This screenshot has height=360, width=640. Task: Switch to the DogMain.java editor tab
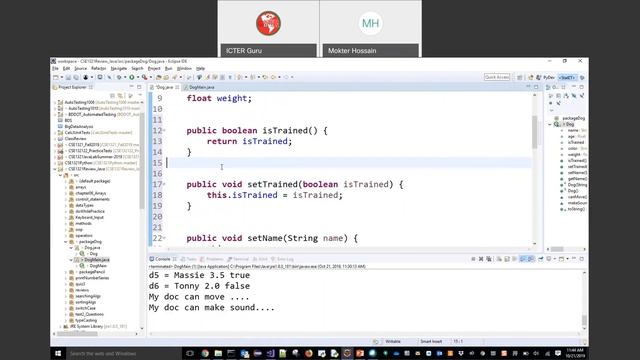tap(201, 87)
